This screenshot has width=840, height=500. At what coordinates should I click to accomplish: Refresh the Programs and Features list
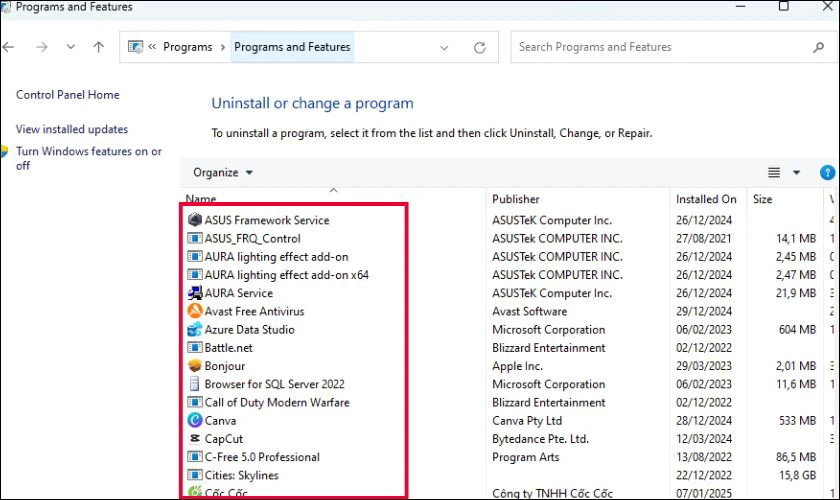pos(479,48)
